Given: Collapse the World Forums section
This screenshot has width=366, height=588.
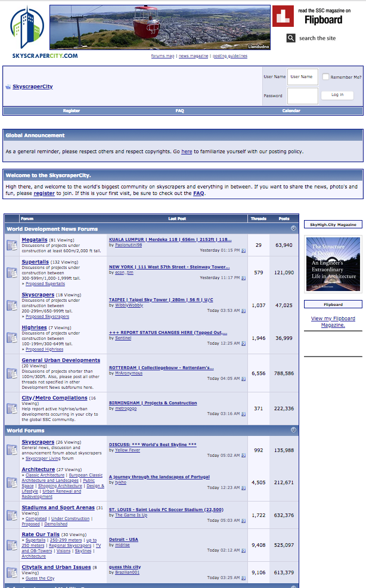Looking at the screenshot, I should tap(293, 430).
